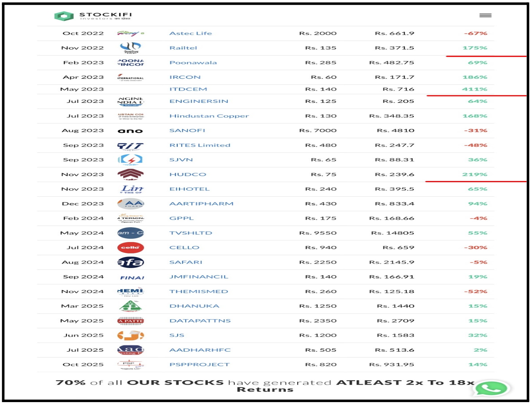Click the orange SJS logo

(x=131, y=335)
